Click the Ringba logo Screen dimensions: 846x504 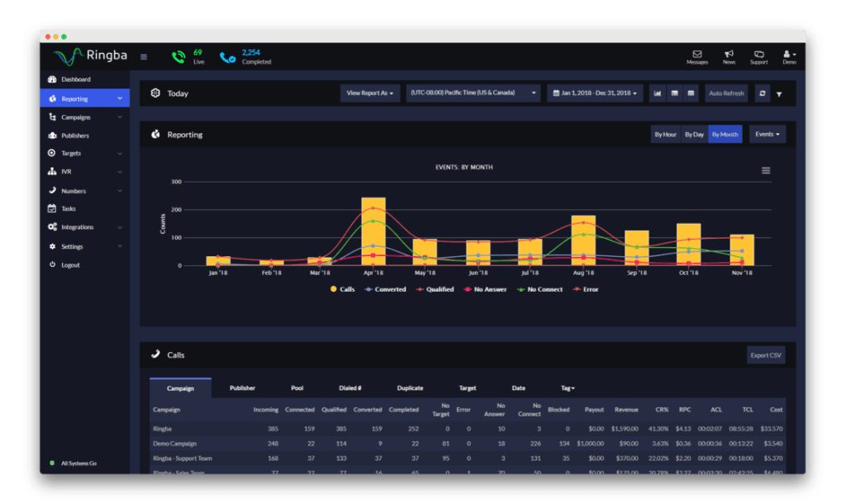(x=90, y=55)
